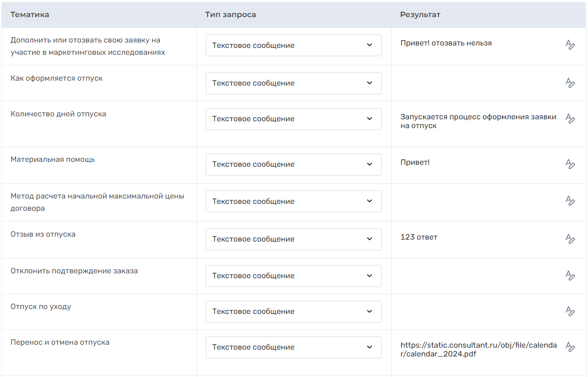The height and width of the screenshot is (377, 588).
Task: Open request type dropdown for 'Как оформляется отпуск'
Action: pyautogui.click(x=293, y=83)
